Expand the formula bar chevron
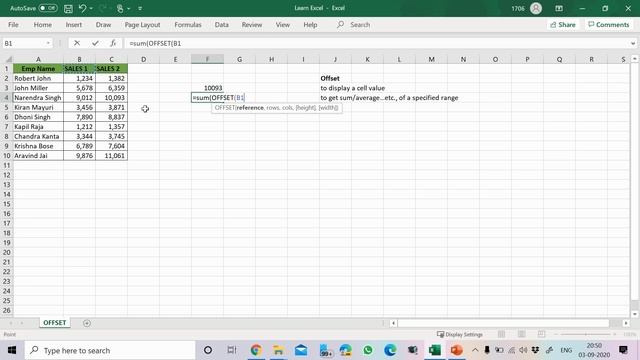This screenshot has width=640, height=360. pos(633,43)
